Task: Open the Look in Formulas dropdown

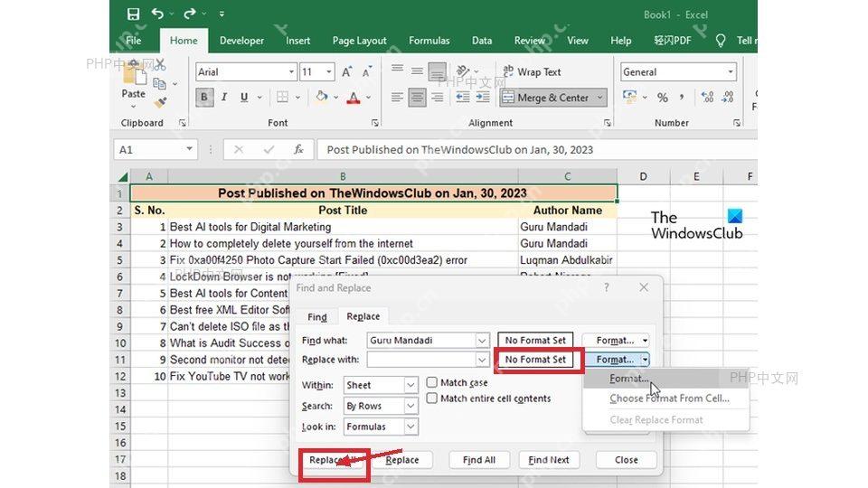Action: click(410, 427)
